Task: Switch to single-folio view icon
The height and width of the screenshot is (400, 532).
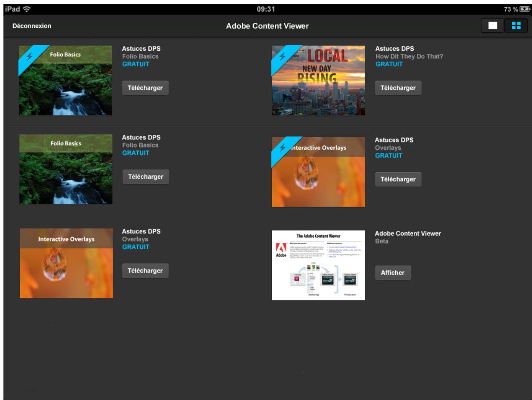Action: [x=493, y=26]
